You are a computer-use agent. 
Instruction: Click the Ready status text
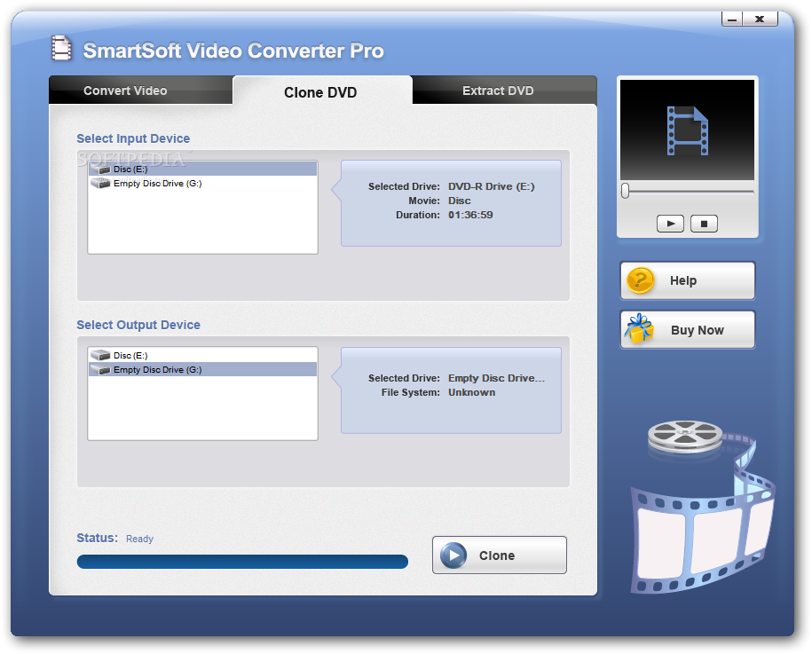[x=140, y=539]
